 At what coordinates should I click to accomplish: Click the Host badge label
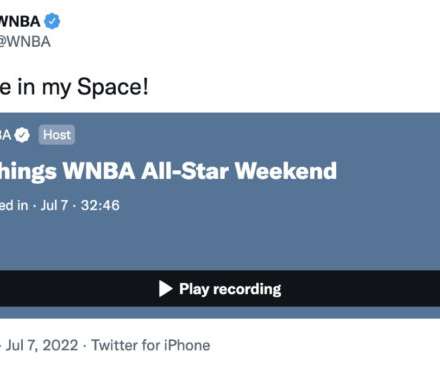[57, 135]
